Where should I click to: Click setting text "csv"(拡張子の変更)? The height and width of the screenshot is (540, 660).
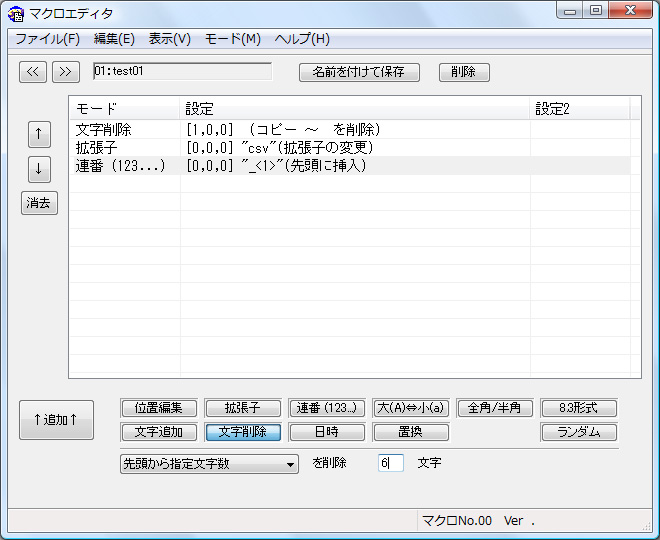coord(308,148)
